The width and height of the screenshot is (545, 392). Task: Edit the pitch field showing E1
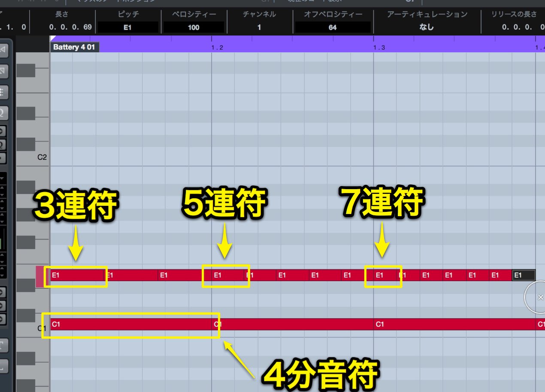(127, 27)
